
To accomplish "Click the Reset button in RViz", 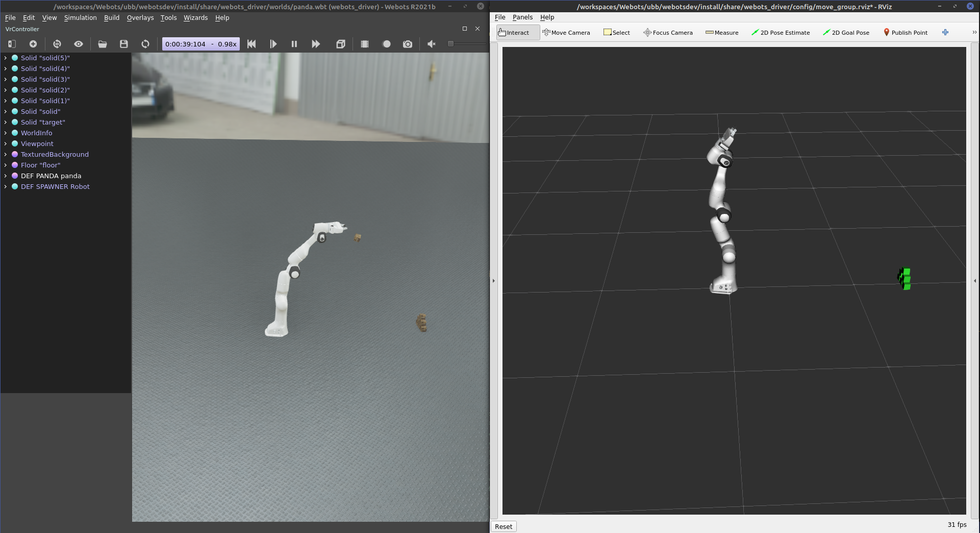I will [x=504, y=526].
